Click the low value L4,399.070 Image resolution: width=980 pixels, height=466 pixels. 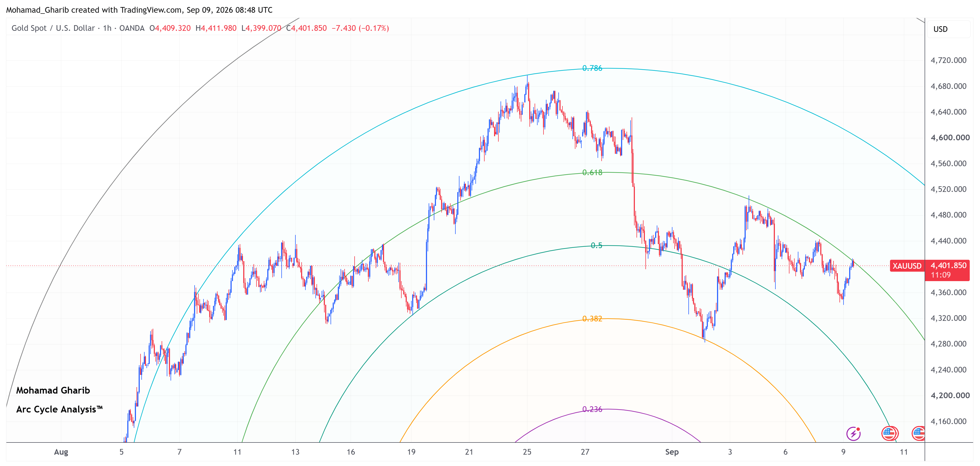(x=261, y=28)
